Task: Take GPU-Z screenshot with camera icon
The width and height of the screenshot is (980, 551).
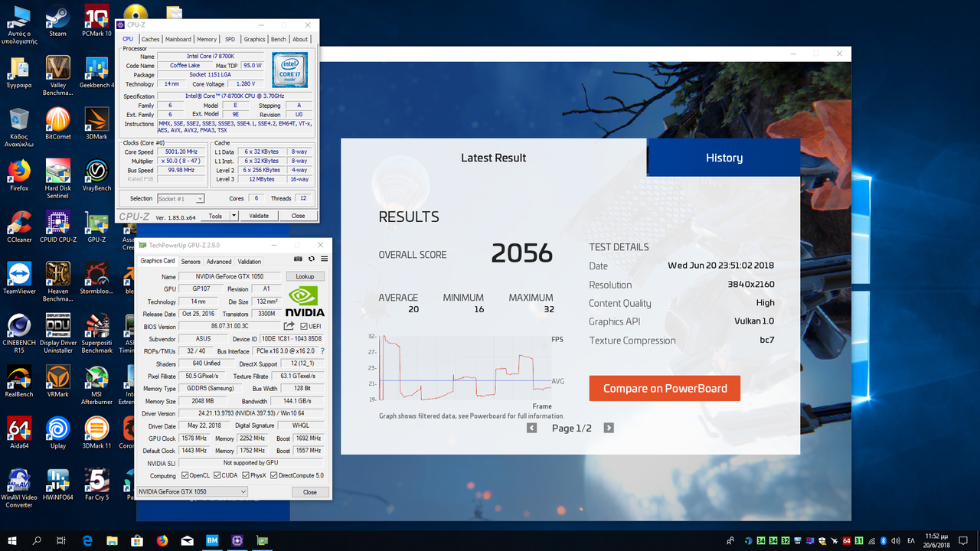Action: coord(299,259)
